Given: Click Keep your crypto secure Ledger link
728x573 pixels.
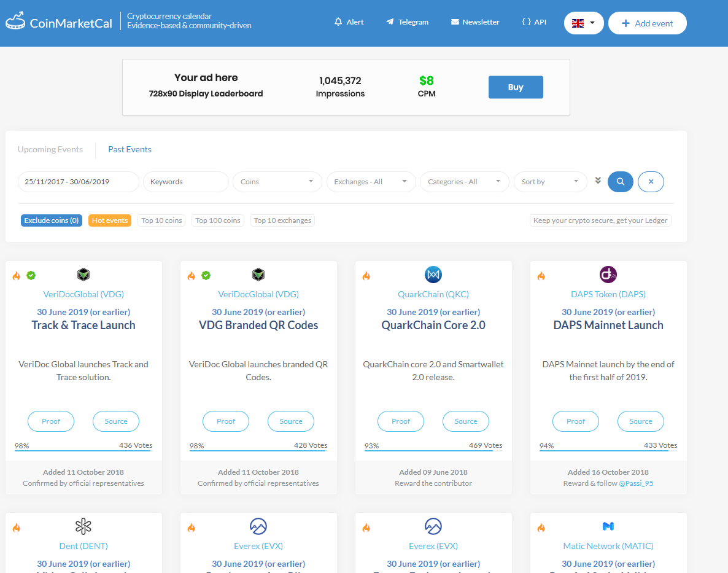Looking at the screenshot, I should [x=600, y=220].
